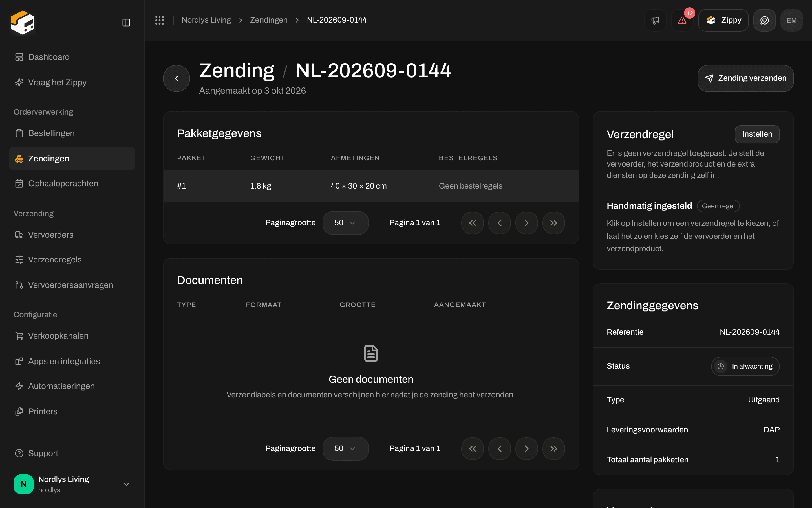The height and width of the screenshot is (508, 812).
Task: Open Documenten Paginagrootte 50 dropdown
Action: tap(345, 448)
